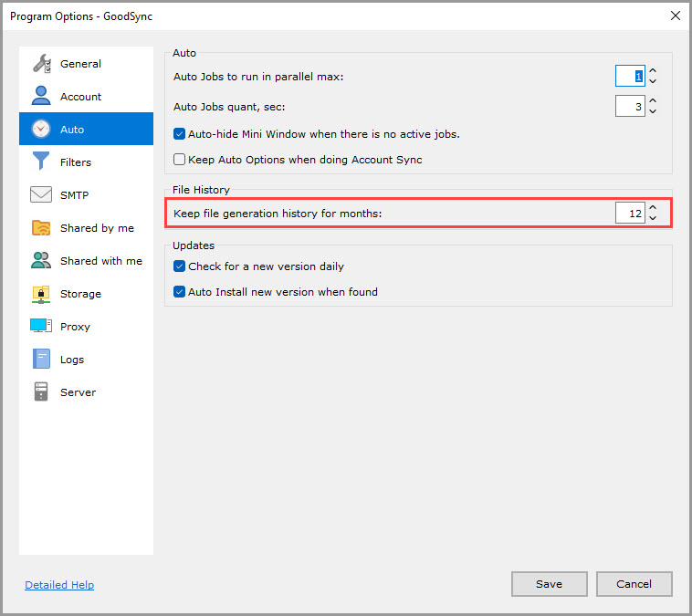Screen dimensions: 692x616
Task: Uncheck Check for a new version daily
Action: [x=179, y=266]
